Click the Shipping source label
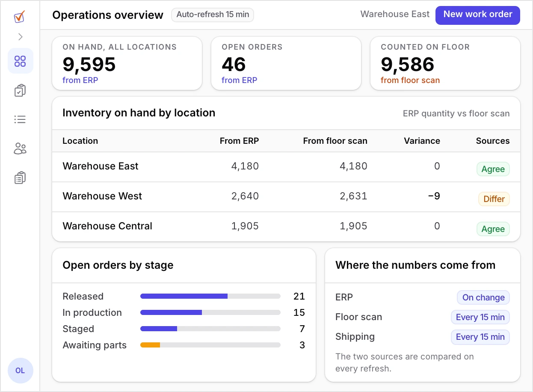 pos(355,336)
